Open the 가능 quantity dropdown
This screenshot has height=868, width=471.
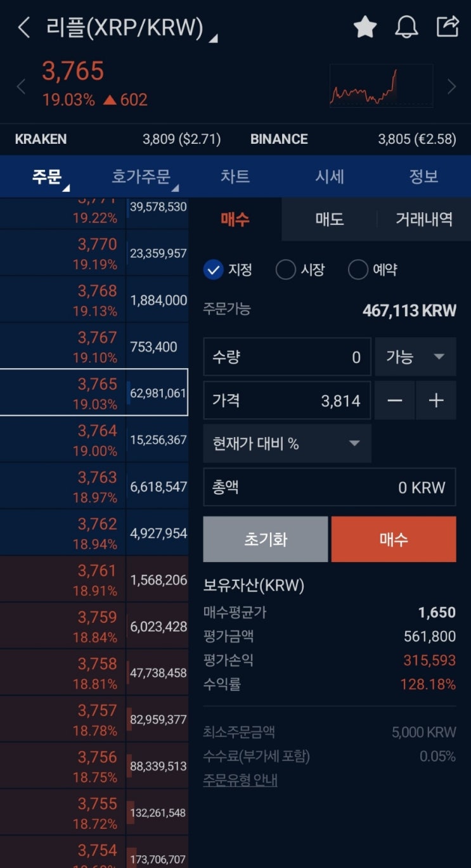coord(415,357)
